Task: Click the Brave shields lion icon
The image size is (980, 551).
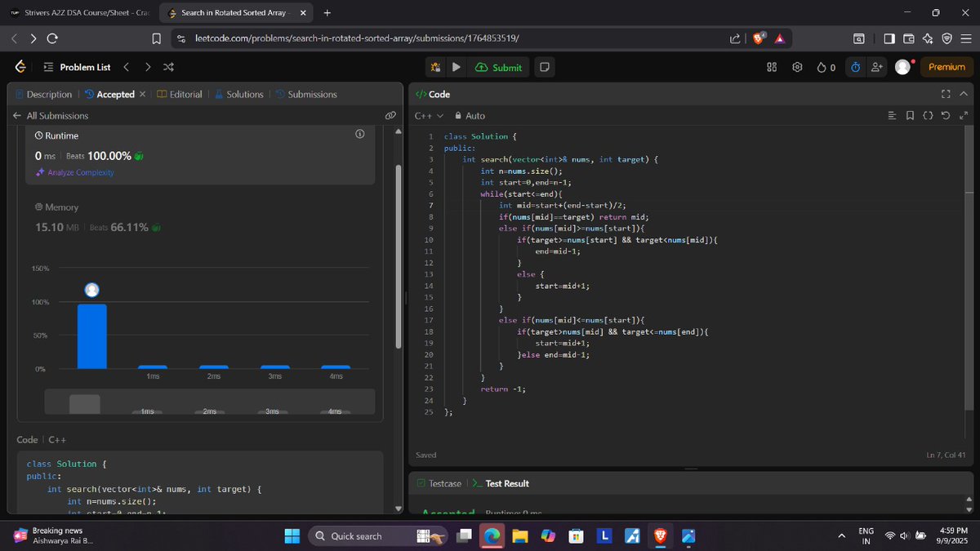Action: [x=759, y=38]
